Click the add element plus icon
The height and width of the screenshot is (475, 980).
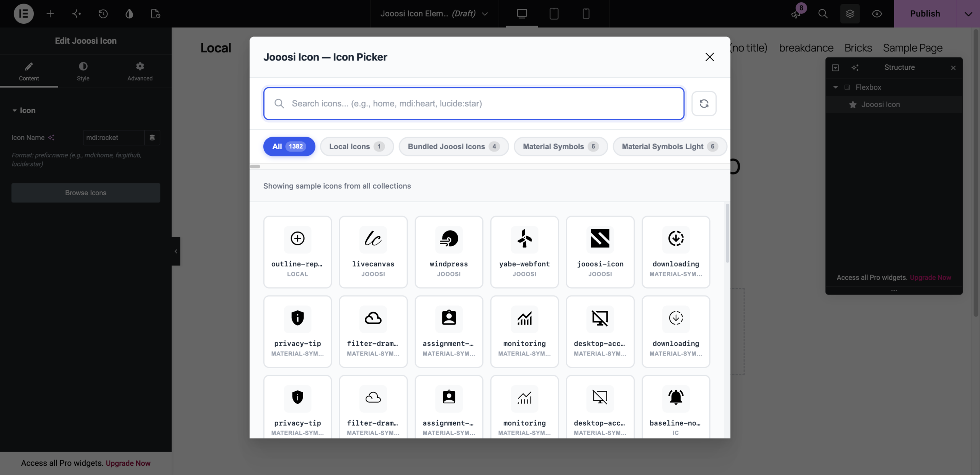tap(50, 14)
